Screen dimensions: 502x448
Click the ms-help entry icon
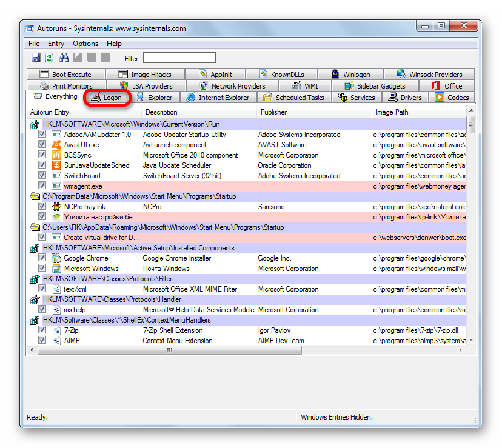56,310
